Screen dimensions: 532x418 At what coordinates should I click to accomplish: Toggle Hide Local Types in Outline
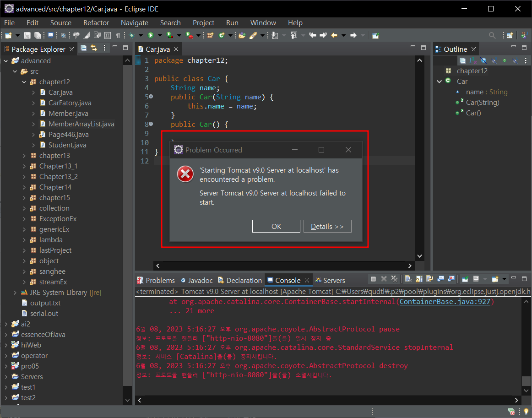click(x=516, y=61)
